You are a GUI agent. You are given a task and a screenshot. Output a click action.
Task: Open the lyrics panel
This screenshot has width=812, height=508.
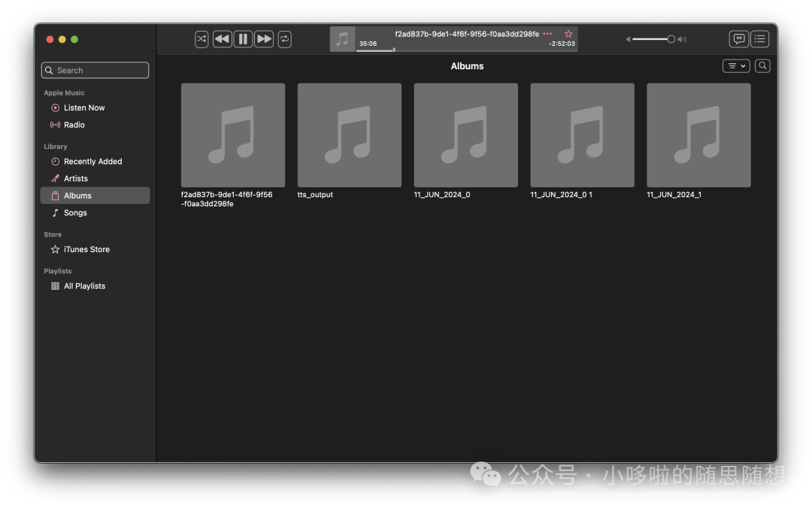pos(738,39)
